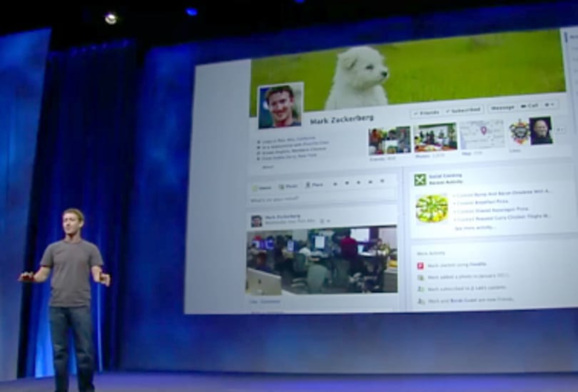Click the post author name 'Mark Zuckerberg'
Image resolution: width=578 pixels, height=392 pixels.
pos(283,217)
